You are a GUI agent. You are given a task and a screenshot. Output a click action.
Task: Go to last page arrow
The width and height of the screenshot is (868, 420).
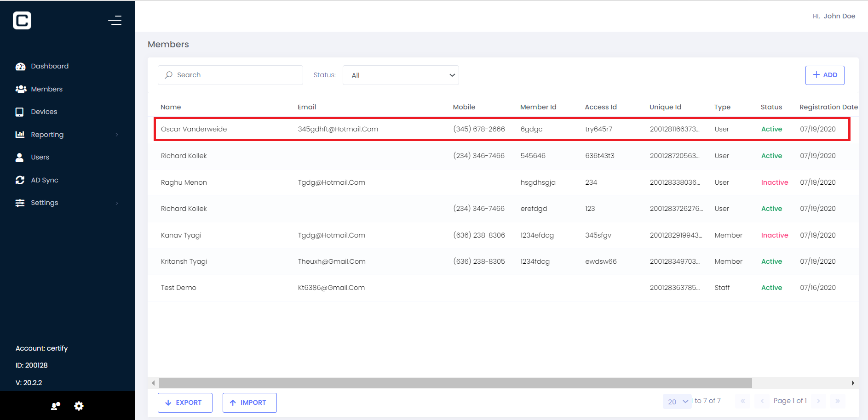838,401
